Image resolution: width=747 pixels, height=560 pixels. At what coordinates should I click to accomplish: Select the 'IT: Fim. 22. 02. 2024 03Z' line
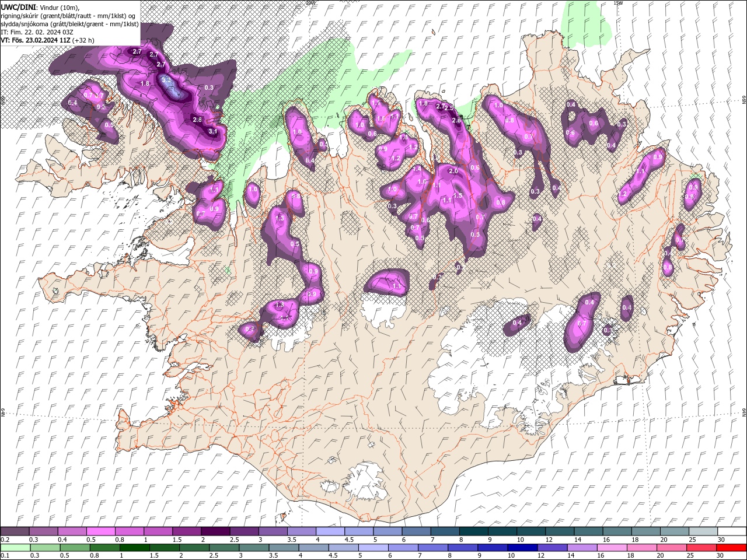click(36, 32)
